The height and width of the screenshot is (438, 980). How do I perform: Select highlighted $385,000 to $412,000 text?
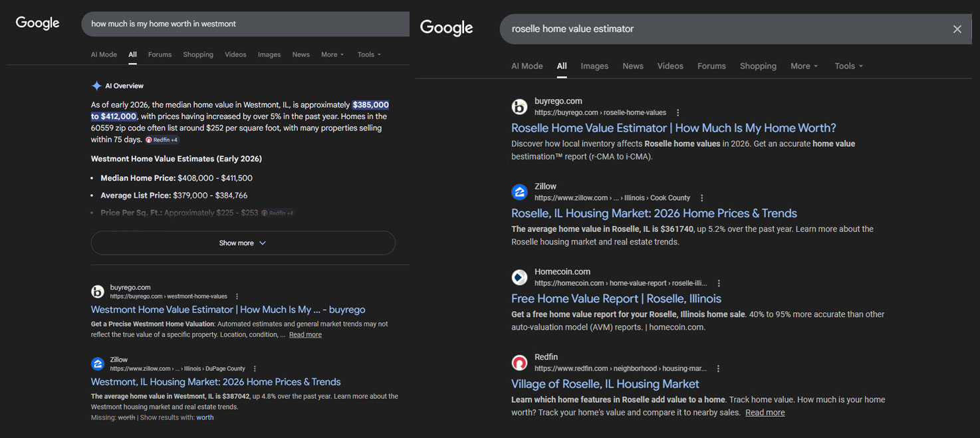coord(240,110)
